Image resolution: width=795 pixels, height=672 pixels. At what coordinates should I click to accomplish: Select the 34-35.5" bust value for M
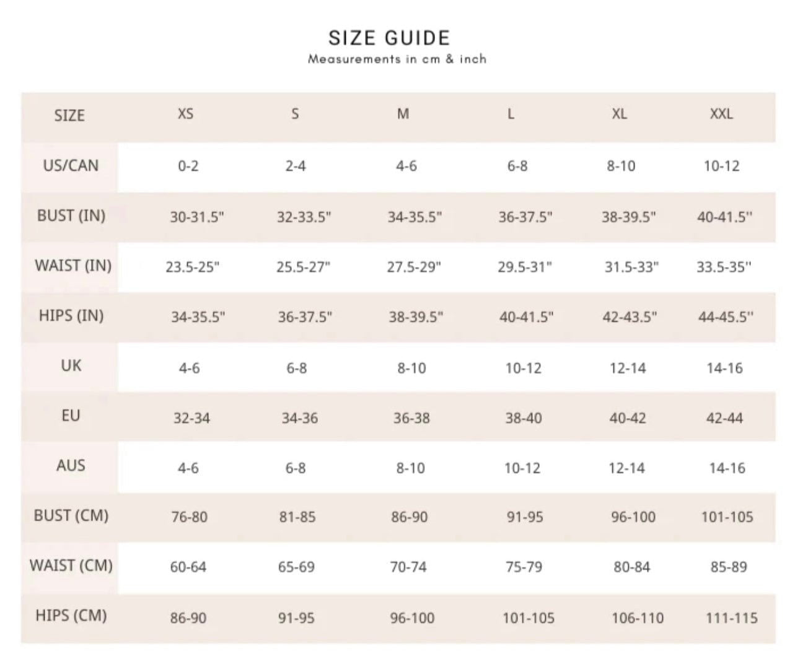pos(415,217)
